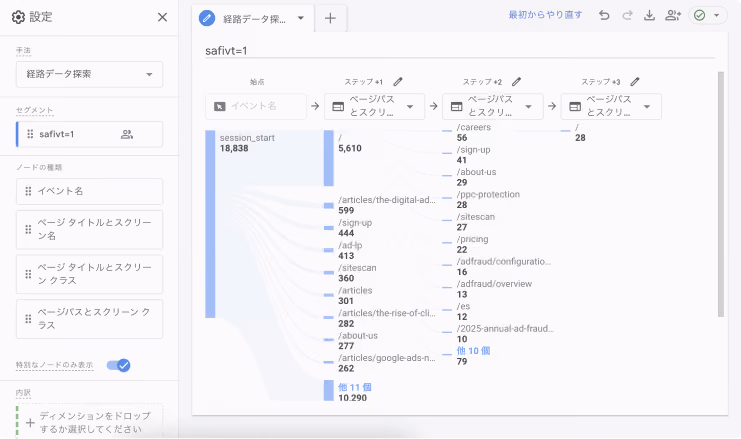
Task: Click the share with users icon
Action: pyautogui.click(x=673, y=15)
